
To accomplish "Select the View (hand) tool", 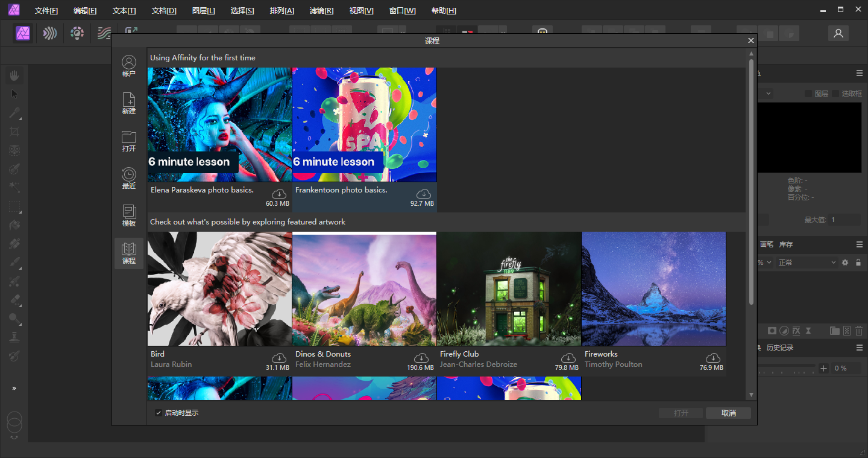I will [14, 75].
